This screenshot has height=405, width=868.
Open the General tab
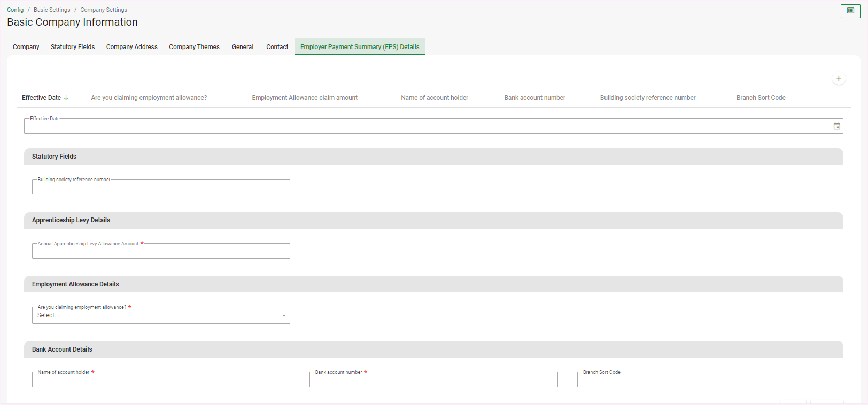(x=243, y=47)
